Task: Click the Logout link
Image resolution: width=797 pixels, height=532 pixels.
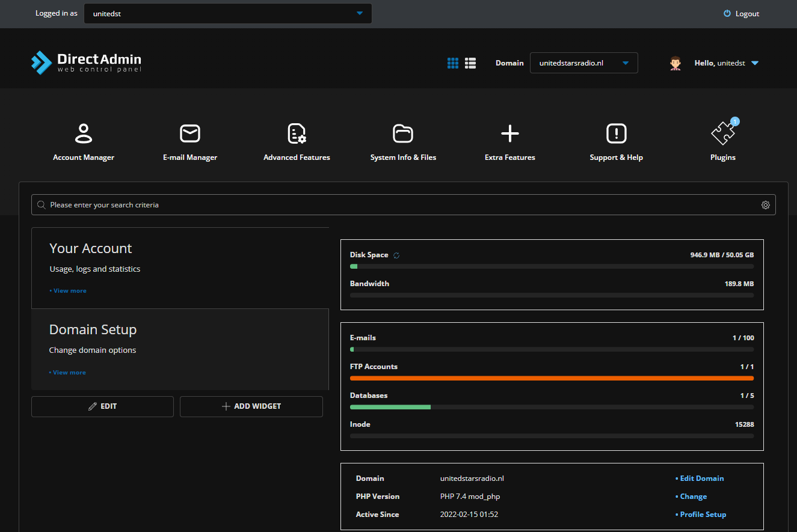Action: [742, 14]
